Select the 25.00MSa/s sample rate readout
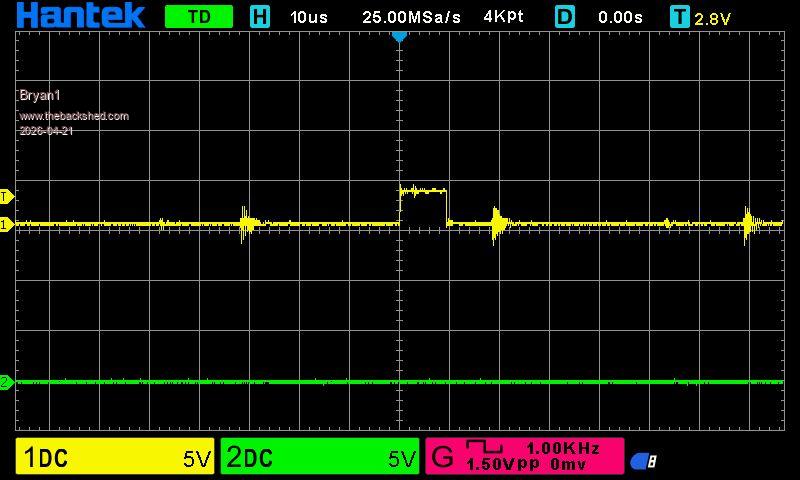 pyautogui.click(x=412, y=17)
